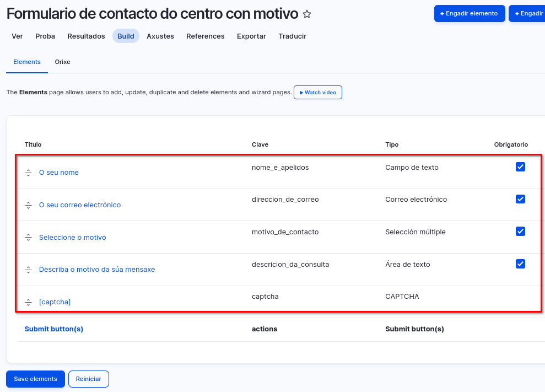Switch to the Orixe subtab
545x392 pixels.
(62, 62)
